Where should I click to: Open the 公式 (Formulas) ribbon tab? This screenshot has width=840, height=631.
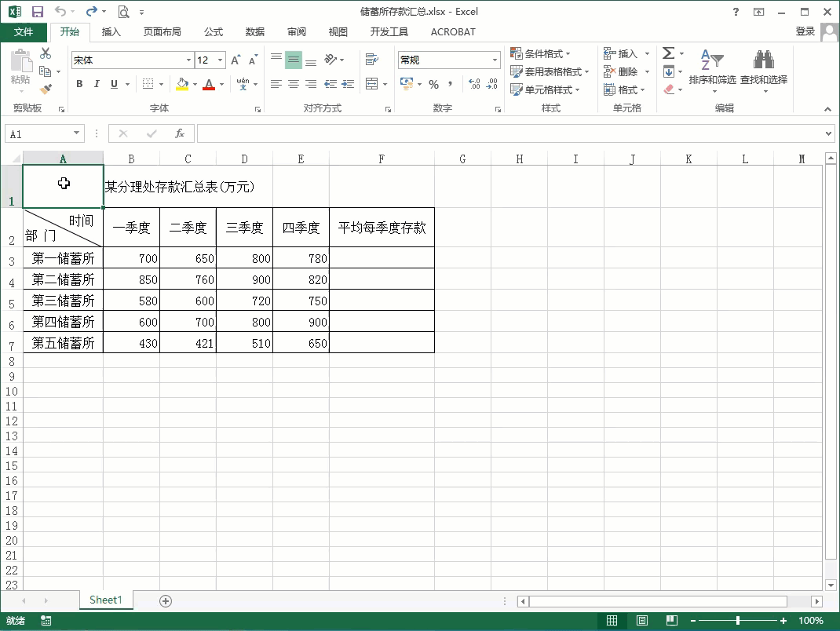coord(214,32)
